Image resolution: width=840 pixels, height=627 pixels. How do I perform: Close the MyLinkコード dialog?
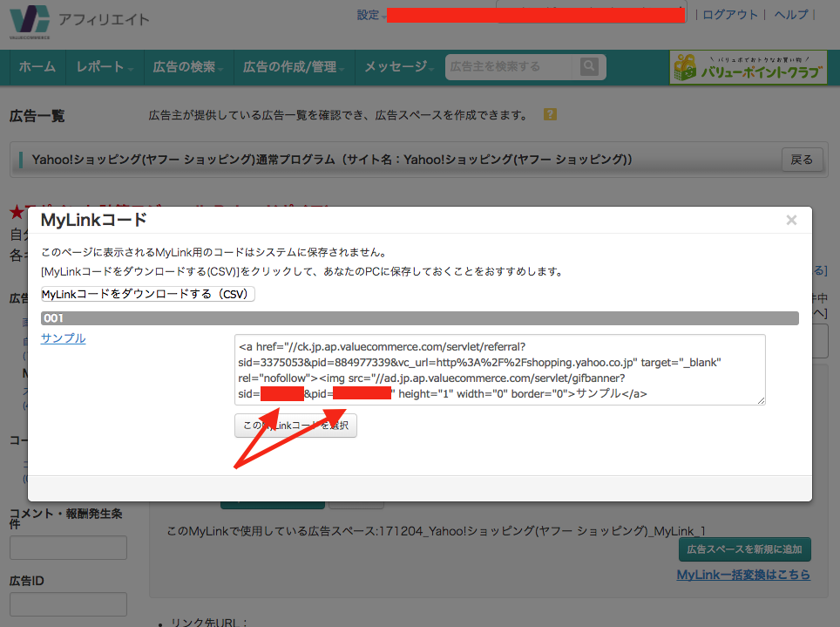791,220
